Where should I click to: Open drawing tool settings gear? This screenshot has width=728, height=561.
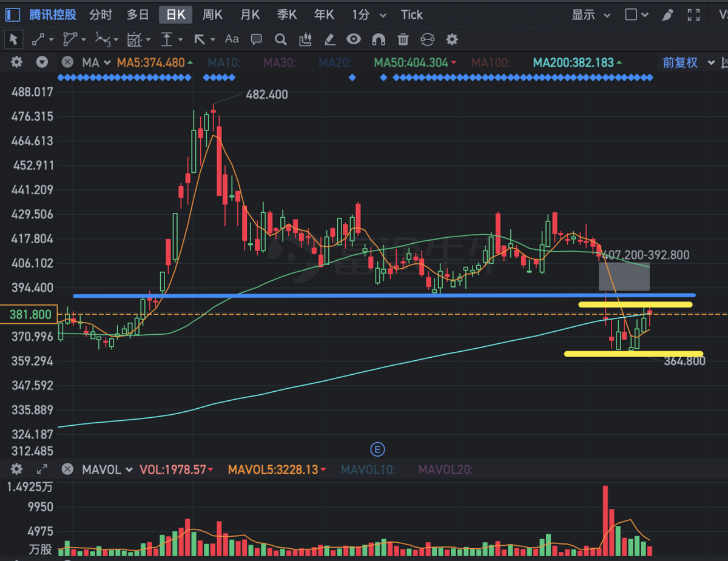click(451, 39)
